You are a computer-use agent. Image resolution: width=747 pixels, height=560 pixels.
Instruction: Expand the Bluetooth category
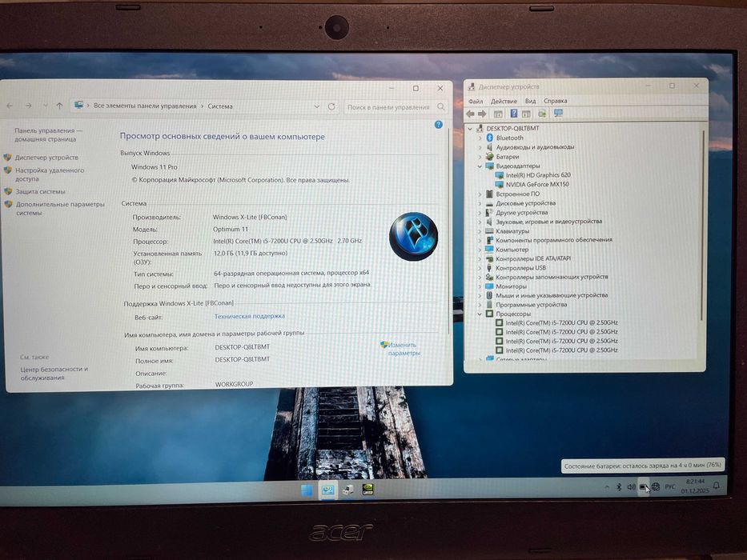tap(480, 138)
